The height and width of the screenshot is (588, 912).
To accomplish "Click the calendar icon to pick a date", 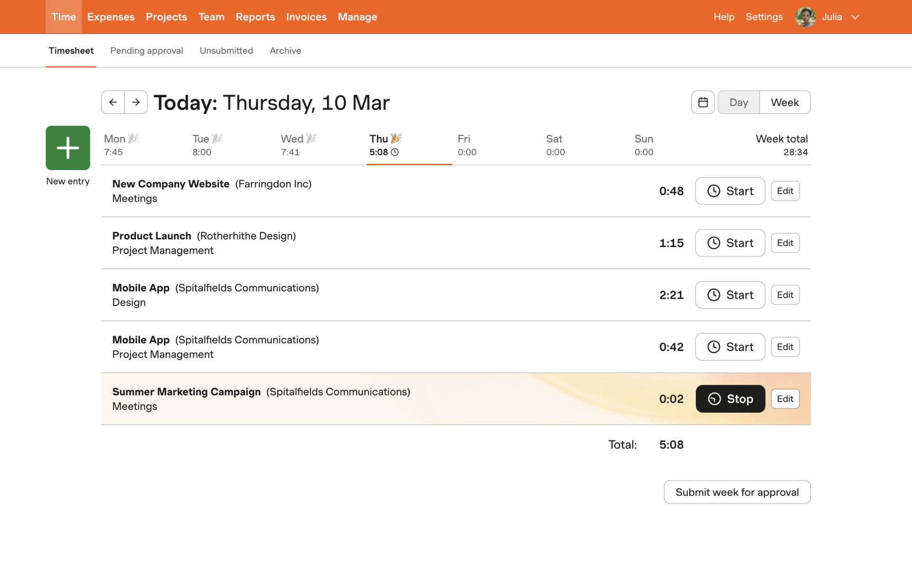I will tap(703, 102).
